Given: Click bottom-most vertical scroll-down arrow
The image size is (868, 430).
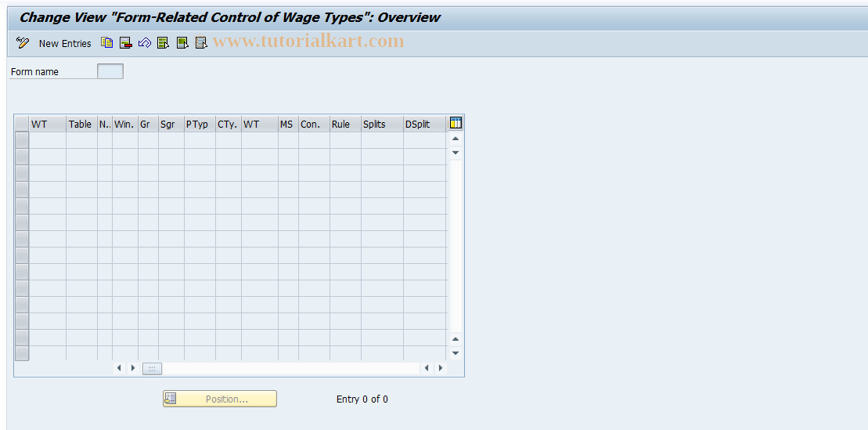Looking at the screenshot, I should [456, 353].
